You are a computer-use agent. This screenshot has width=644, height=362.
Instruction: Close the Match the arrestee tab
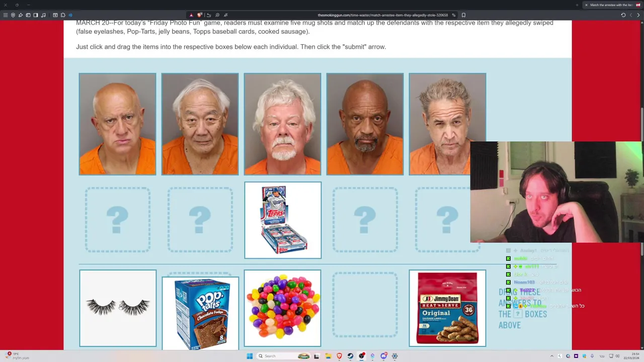[586, 5]
